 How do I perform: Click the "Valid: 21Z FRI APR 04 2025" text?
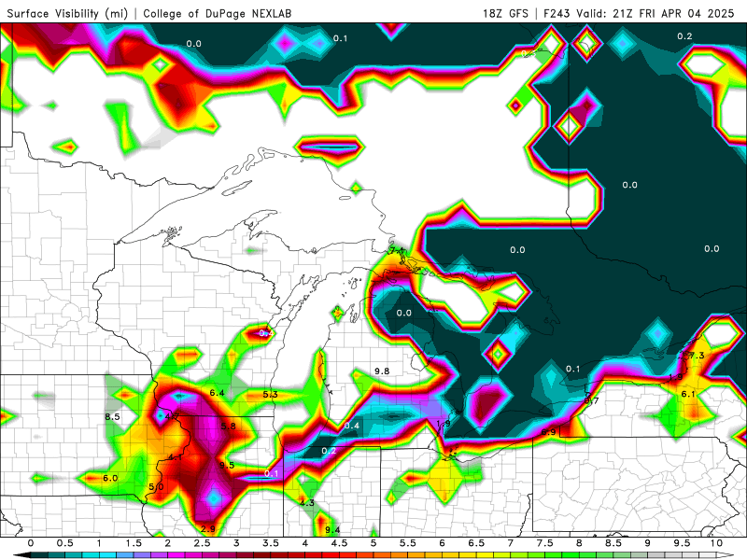(655, 13)
